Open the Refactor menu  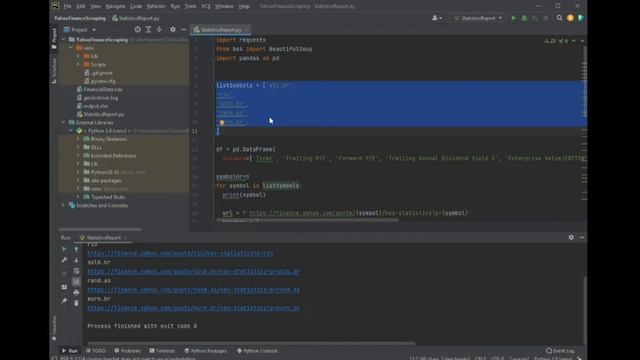pyautogui.click(x=156, y=6)
